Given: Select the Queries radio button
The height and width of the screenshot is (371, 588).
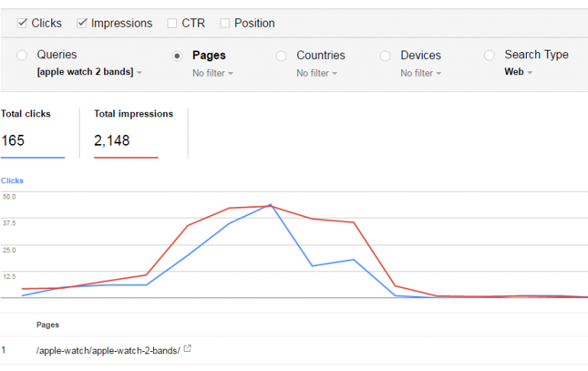Looking at the screenshot, I should 21,55.
